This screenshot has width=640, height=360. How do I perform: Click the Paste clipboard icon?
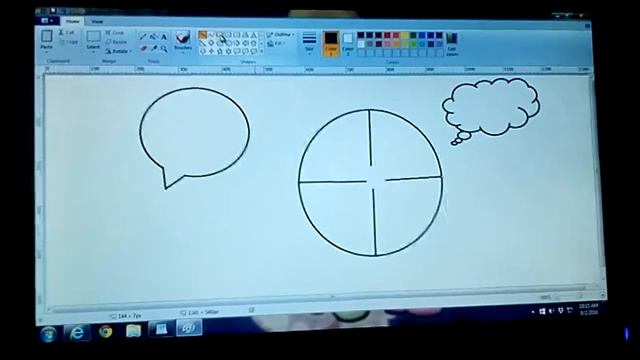click(47, 36)
